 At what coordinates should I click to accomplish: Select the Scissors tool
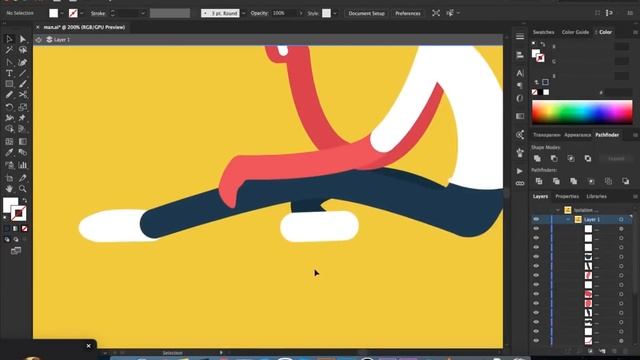tap(23, 95)
